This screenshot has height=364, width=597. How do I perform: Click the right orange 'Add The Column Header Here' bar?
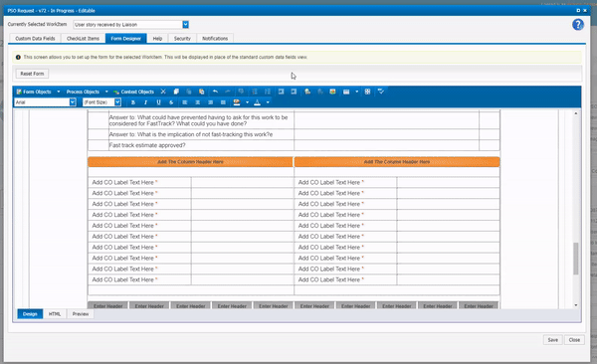[x=397, y=162]
